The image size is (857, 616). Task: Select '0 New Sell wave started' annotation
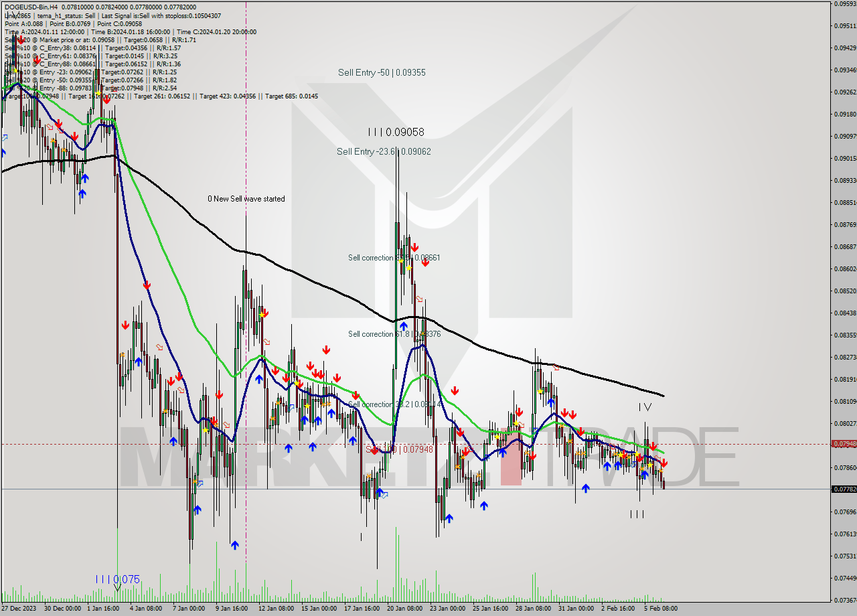246,199
